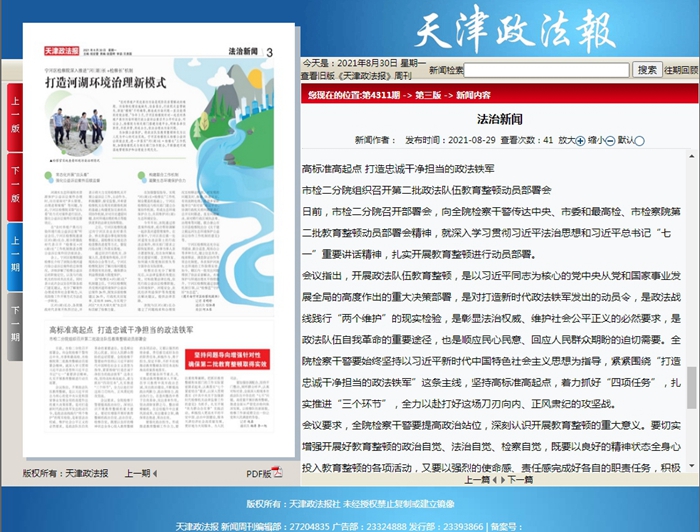Open previous issue with blue 上一期 tab
Image resolution: width=700 pixels, height=532 pixels.
15,255
